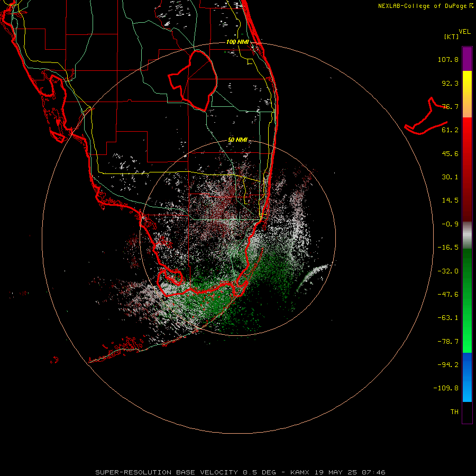This screenshot has width=476, height=476.
Task: Click the 76.7 velocity scale value
Action: point(450,106)
